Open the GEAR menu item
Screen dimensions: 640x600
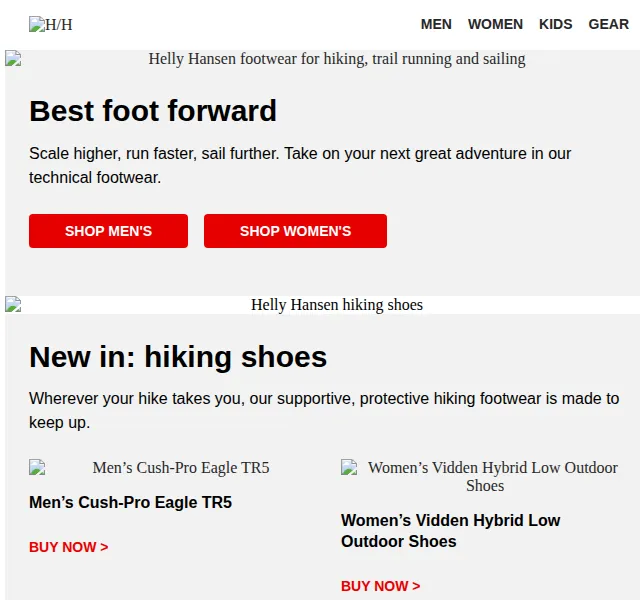point(608,24)
